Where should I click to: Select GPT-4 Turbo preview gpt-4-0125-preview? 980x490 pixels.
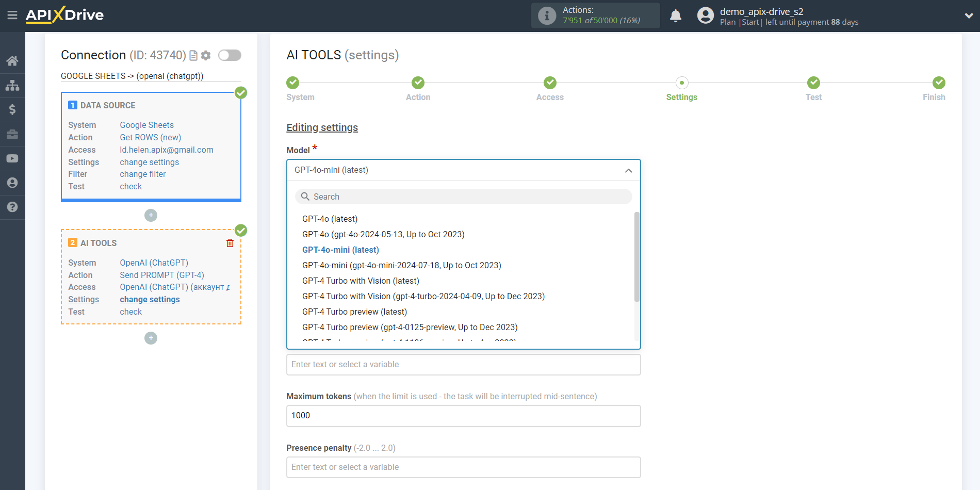tap(410, 327)
